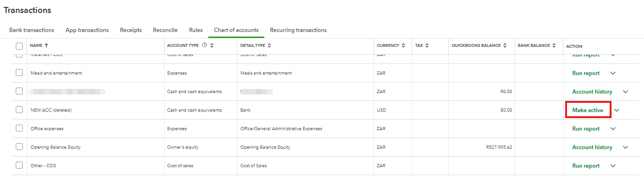Sort by Account Type arrows icon
Viewport: 644px width, 176px height.
[x=212, y=45]
